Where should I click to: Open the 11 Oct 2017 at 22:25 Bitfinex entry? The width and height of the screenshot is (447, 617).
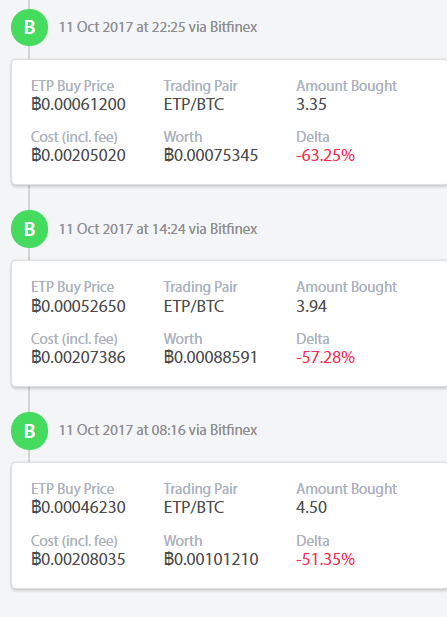[158, 27]
